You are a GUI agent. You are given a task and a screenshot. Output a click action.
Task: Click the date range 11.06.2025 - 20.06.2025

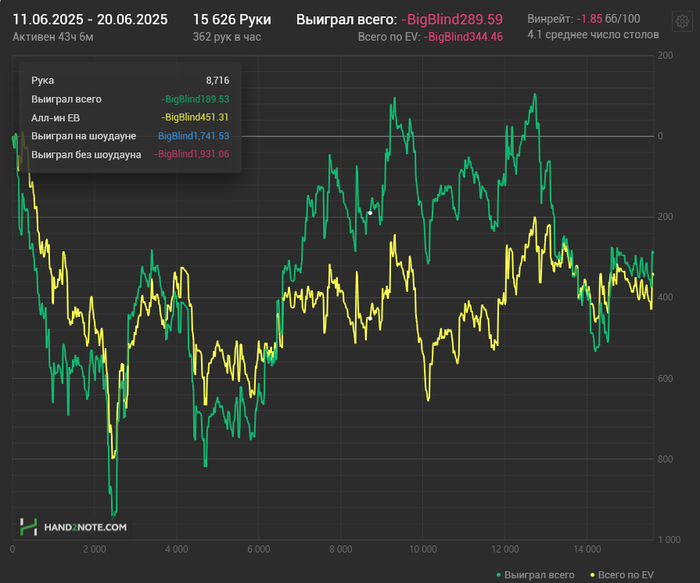90,19
